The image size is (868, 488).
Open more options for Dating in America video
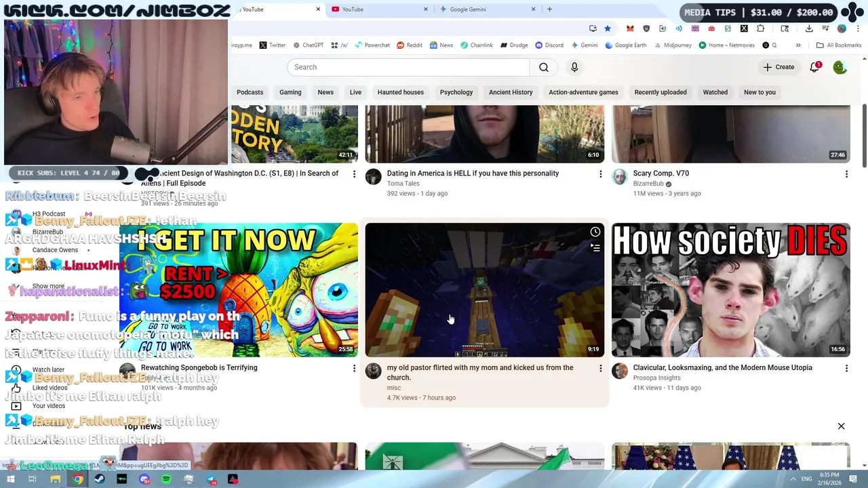(600, 174)
